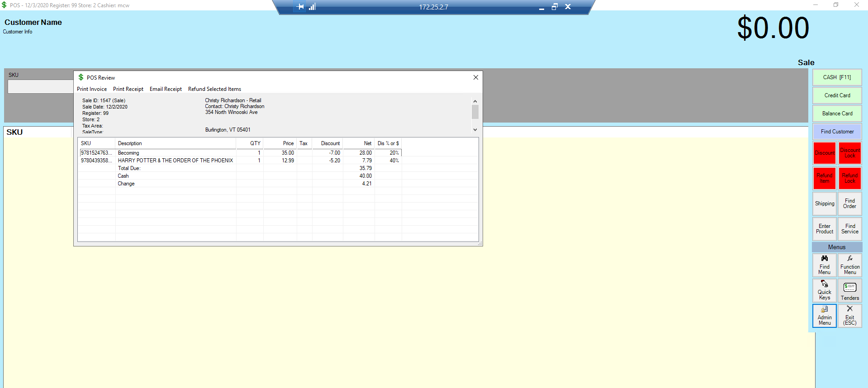Click SKU cell '9781524763...'
The width and height of the screenshot is (868, 388).
point(96,153)
